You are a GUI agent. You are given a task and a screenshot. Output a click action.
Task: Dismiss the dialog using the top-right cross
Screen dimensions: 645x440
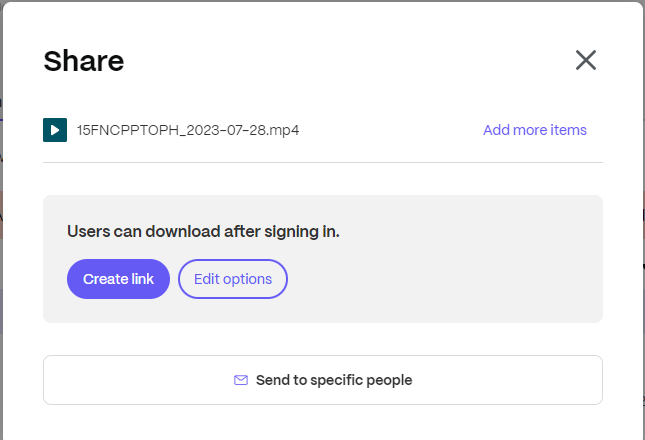586,60
